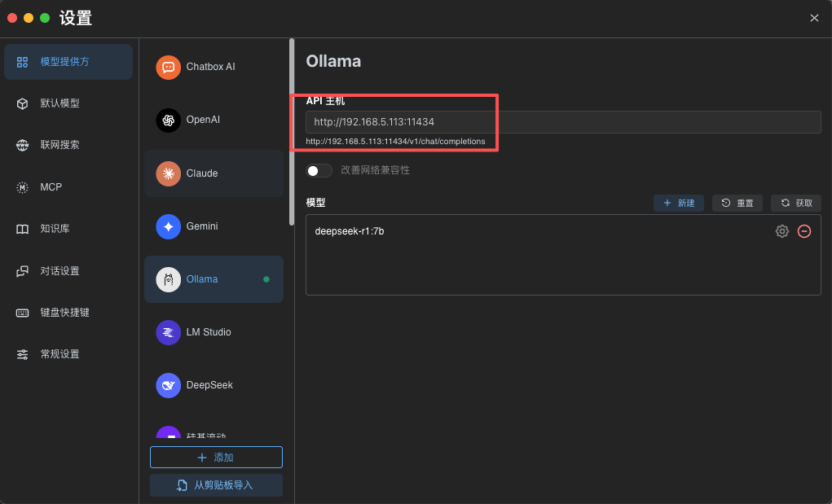Click 从剪贴板导入 button

pyautogui.click(x=216, y=485)
